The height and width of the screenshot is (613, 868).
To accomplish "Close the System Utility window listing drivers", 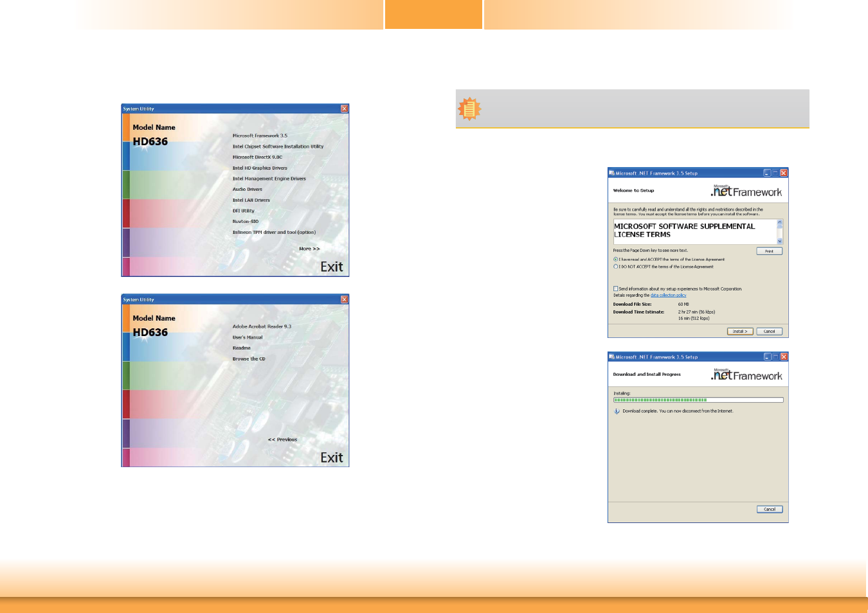I will 345,109.
